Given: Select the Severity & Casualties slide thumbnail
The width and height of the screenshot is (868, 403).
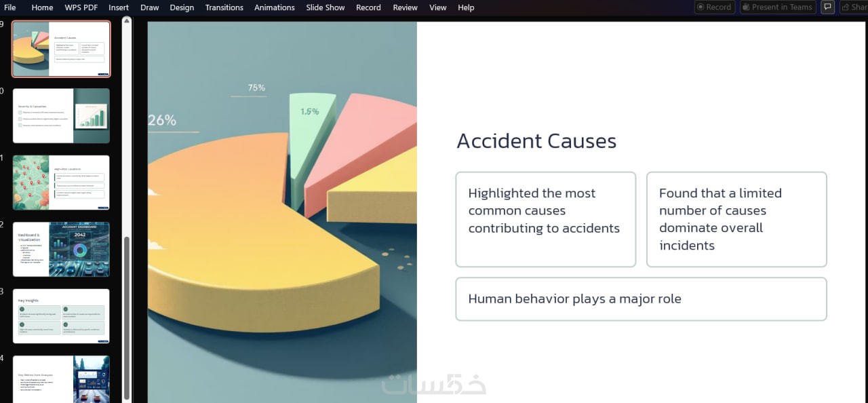Looking at the screenshot, I should 61,115.
